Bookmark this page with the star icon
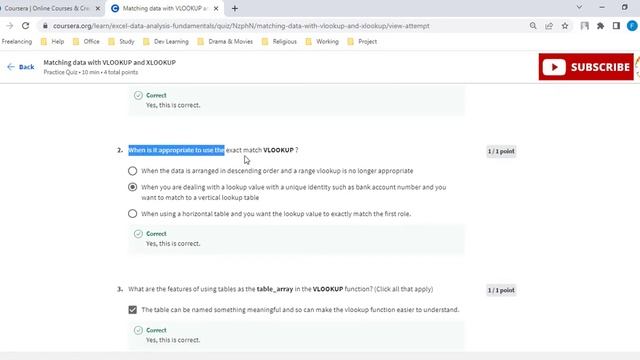This screenshot has width=640, height=360. (x=565, y=26)
